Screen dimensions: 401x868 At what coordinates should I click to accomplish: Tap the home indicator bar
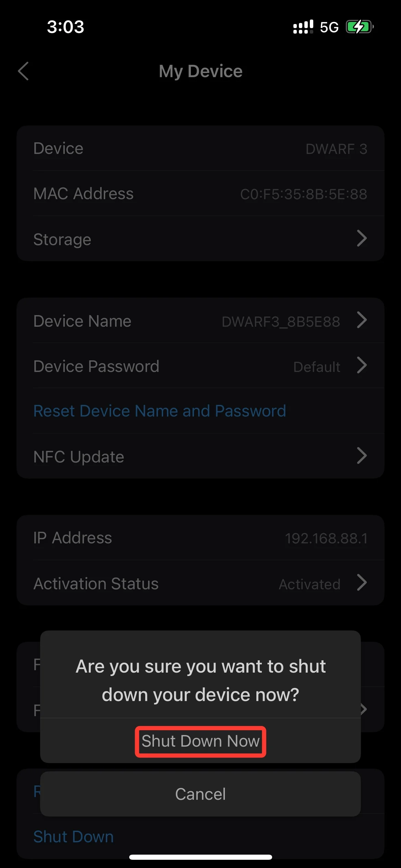(x=200, y=857)
